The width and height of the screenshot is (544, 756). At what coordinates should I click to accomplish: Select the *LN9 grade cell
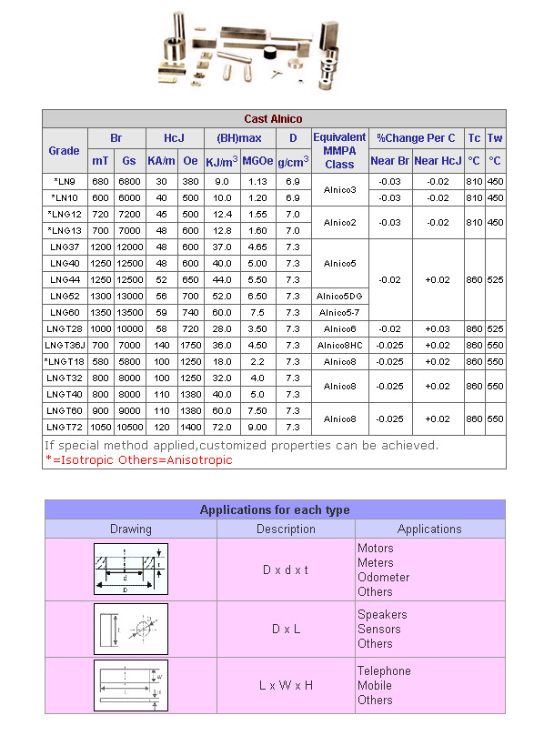pyautogui.click(x=65, y=181)
